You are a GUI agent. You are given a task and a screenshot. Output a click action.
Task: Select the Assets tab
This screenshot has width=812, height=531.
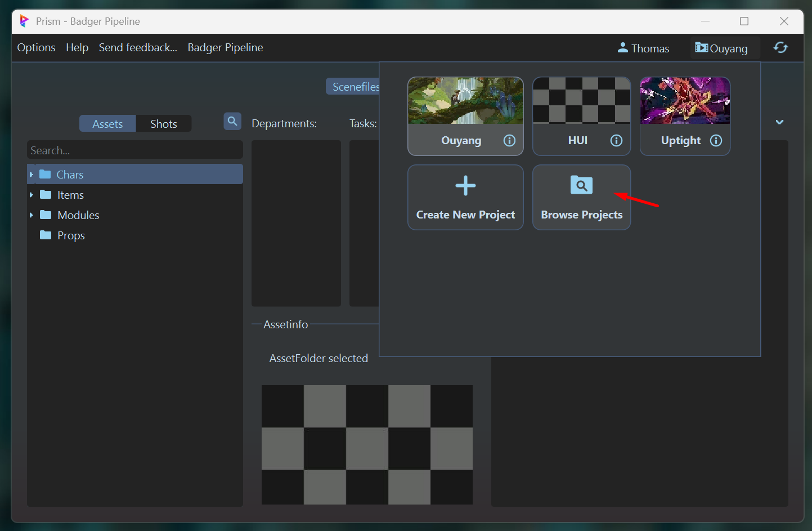pyautogui.click(x=107, y=124)
